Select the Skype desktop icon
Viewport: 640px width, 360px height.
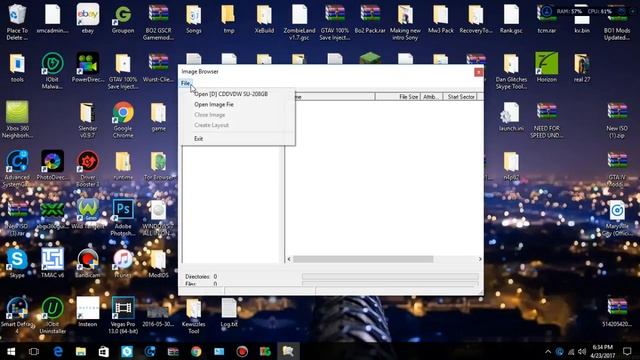17,263
